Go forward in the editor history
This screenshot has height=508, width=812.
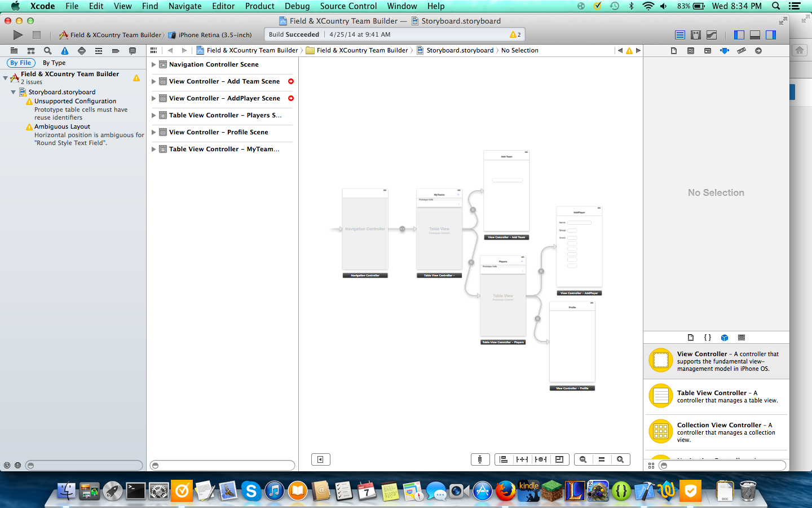coord(184,50)
